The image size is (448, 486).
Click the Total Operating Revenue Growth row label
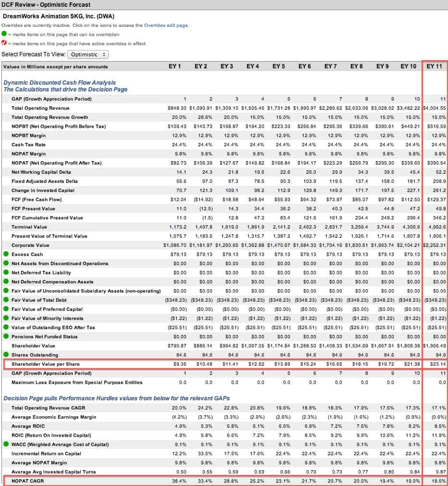pyautogui.click(x=50, y=117)
